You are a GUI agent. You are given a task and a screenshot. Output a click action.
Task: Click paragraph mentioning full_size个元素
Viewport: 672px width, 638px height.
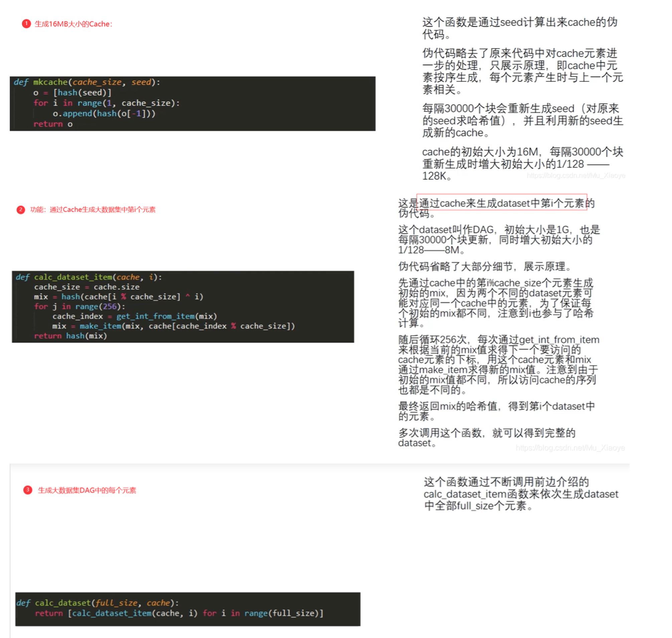[x=520, y=494]
